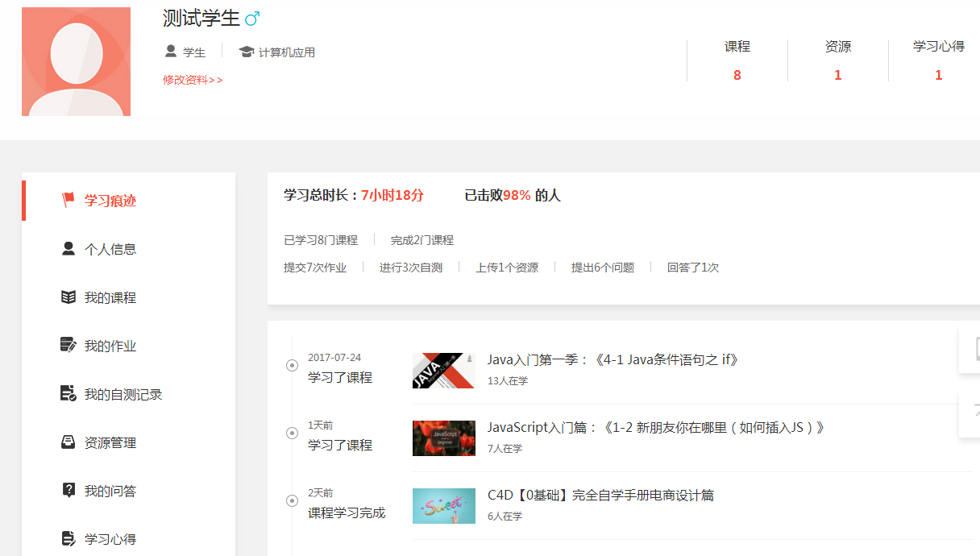Open the C4D 0基础 course title link
This screenshot has height=556, width=980.
pyautogui.click(x=600, y=496)
